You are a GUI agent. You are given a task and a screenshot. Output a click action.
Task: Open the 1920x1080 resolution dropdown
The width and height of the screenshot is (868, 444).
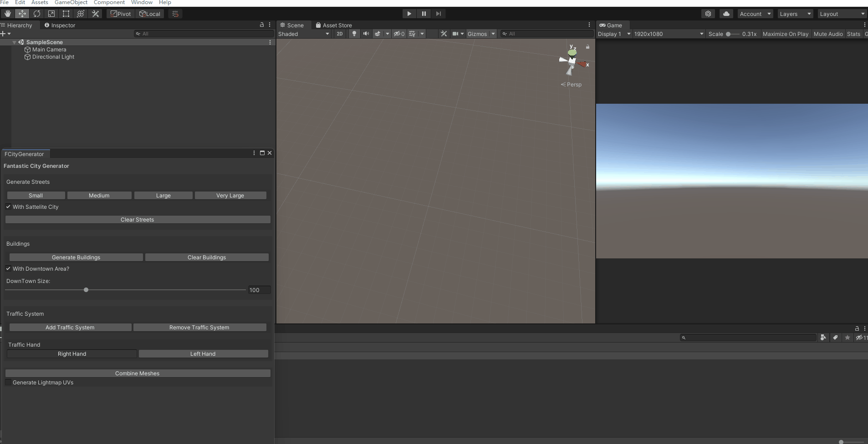669,34
